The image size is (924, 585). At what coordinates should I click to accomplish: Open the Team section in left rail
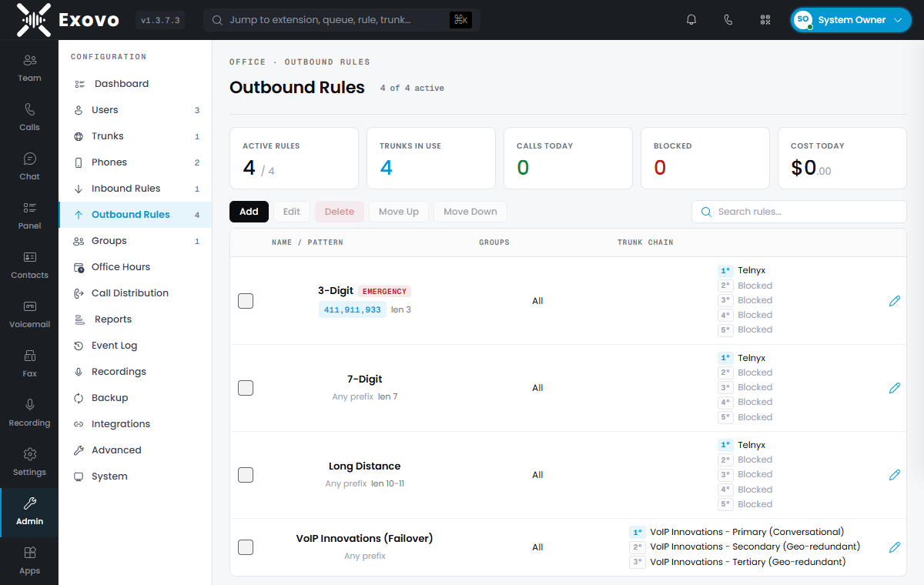point(29,68)
